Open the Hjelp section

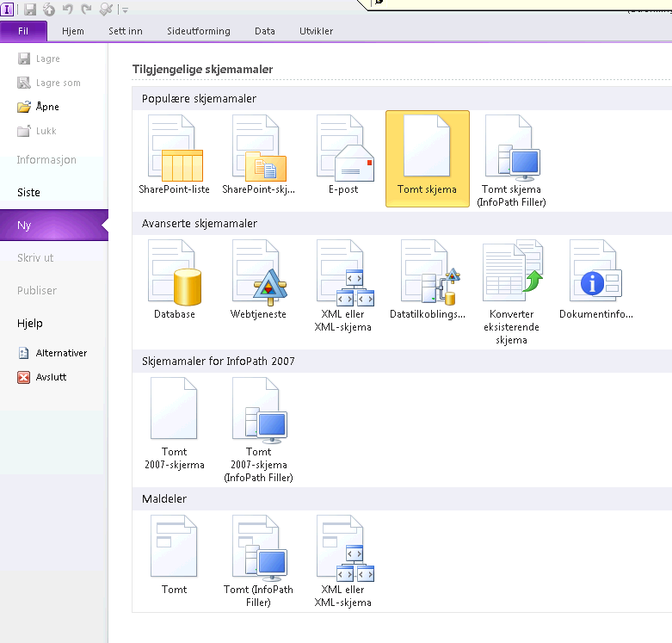pyautogui.click(x=30, y=323)
